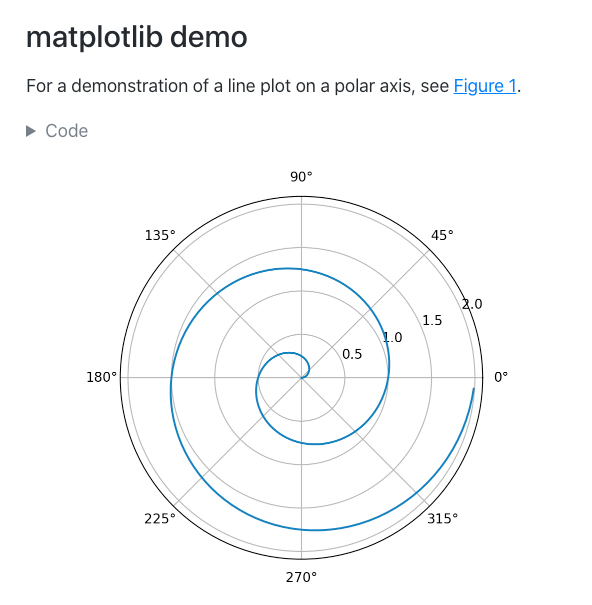Image resolution: width=592 pixels, height=605 pixels.
Task: Click the outer end of blue spiral
Action: click(x=474, y=389)
